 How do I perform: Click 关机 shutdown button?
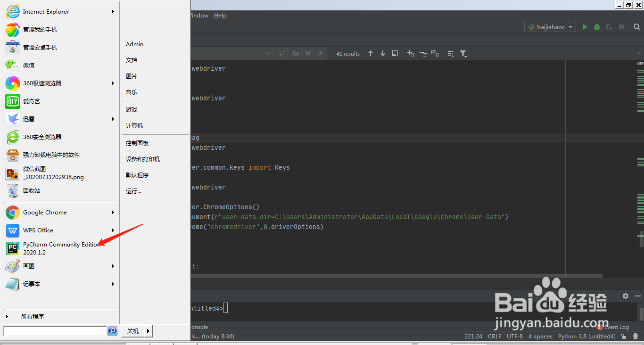click(x=133, y=331)
